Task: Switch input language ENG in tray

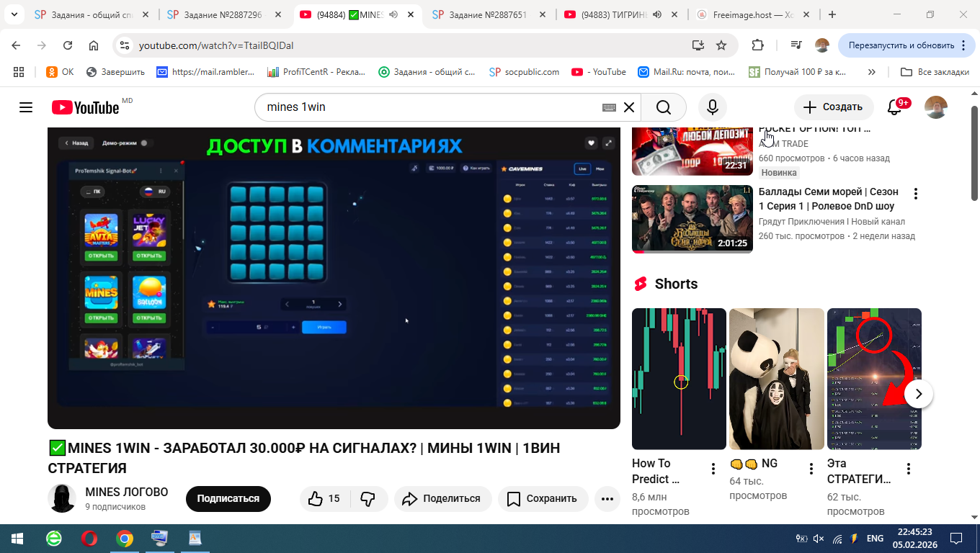Action: pyautogui.click(x=875, y=539)
